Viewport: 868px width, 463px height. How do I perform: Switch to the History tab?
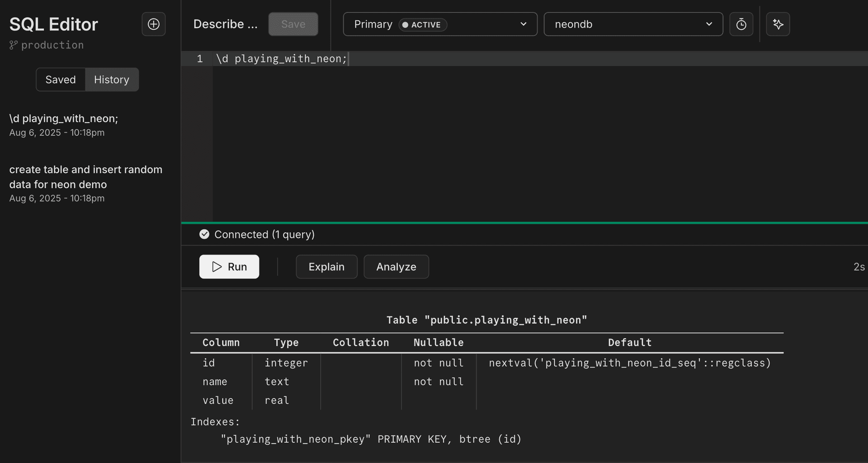point(111,79)
